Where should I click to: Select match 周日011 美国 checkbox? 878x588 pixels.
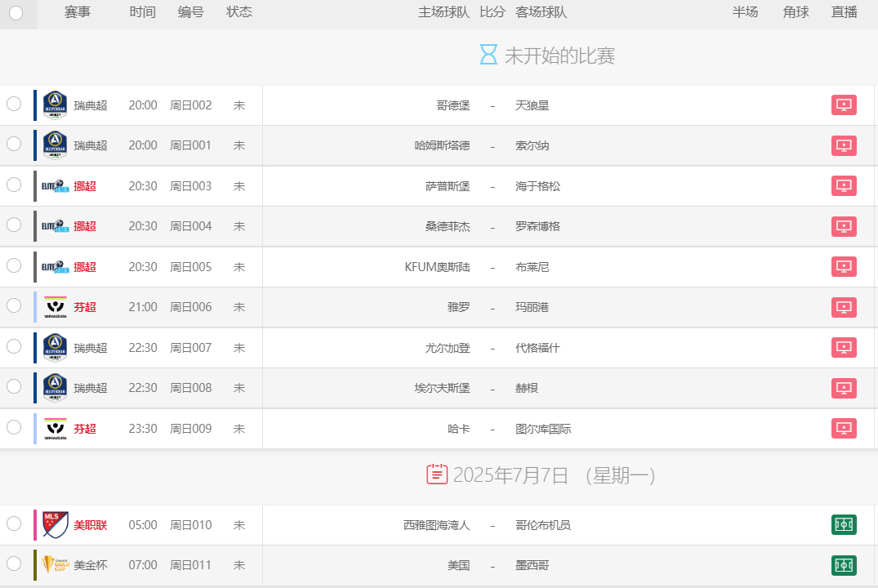[14, 563]
